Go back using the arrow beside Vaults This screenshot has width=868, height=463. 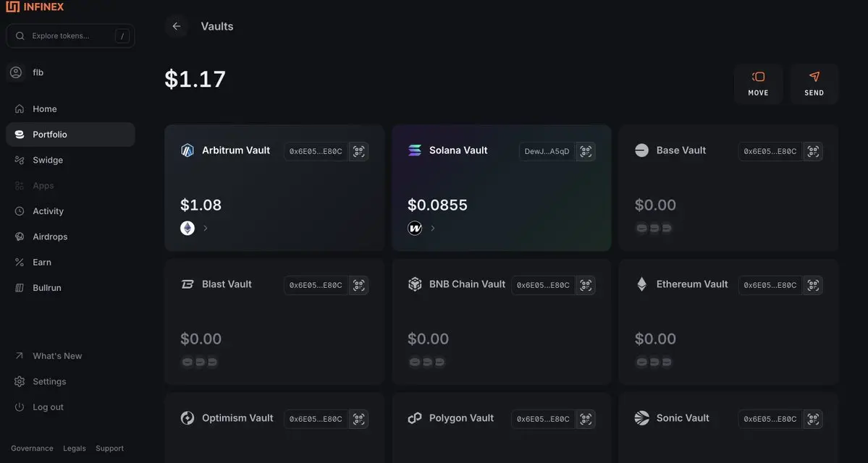177,26
